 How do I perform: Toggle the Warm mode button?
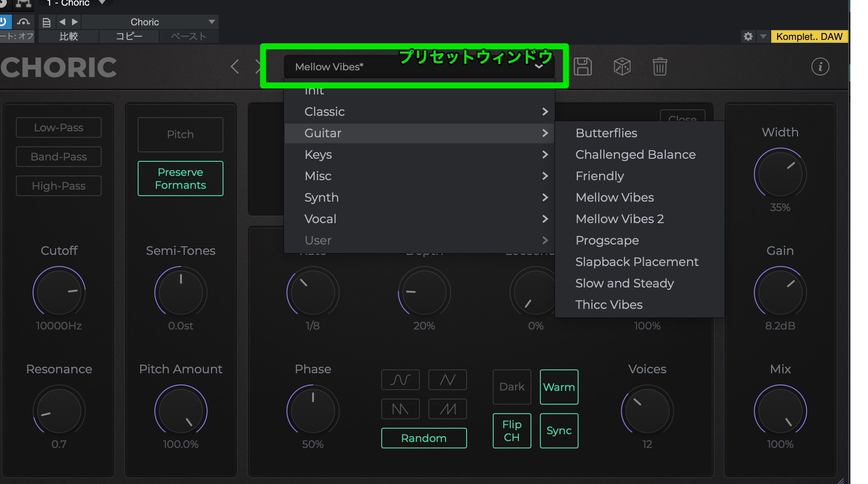(x=559, y=387)
